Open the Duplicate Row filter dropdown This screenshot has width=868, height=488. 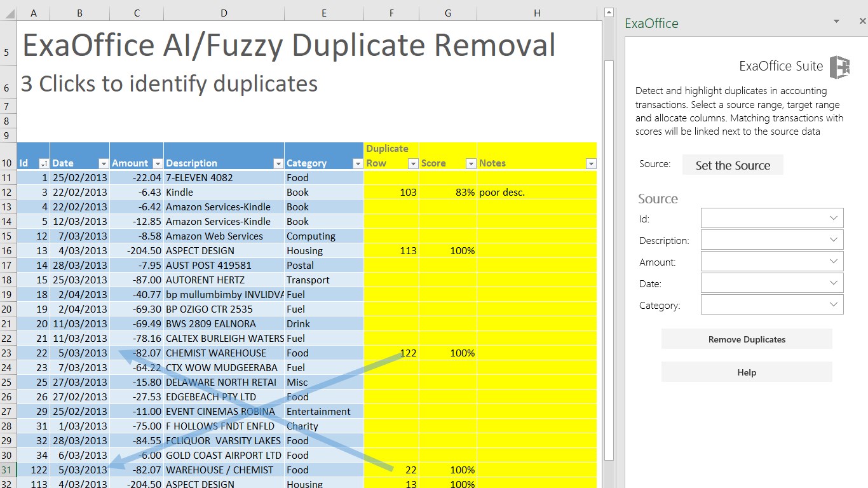[x=412, y=163]
